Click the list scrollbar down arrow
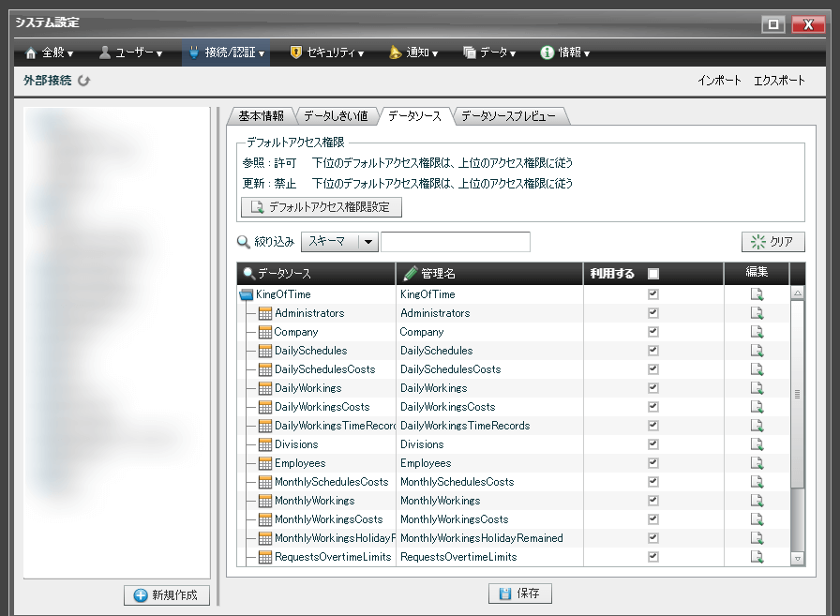 click(x=797, y=559)
